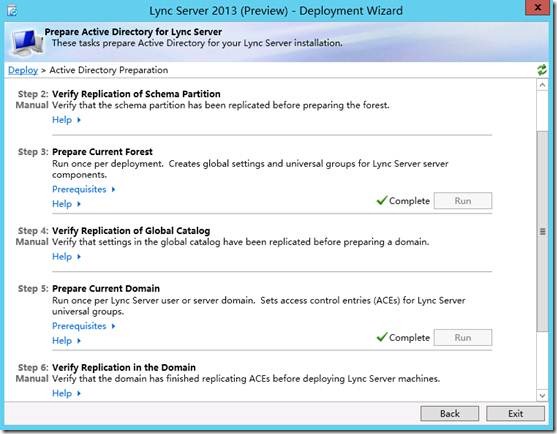Expand Help under Step 2 Schema Partition
The image size is (557, 434).
[x=66, y=120]
